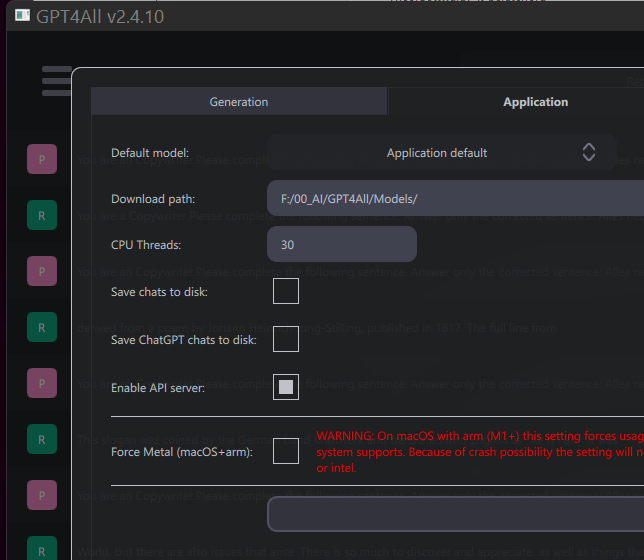Select the second green R avatar
The height and width of the screenshot is (560, 644).
pos(41,327)
